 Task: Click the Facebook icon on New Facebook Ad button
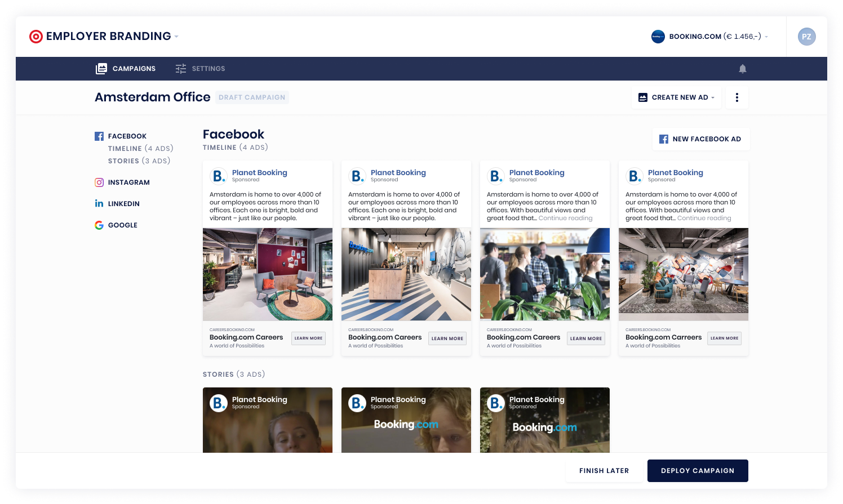pos(664,139)
